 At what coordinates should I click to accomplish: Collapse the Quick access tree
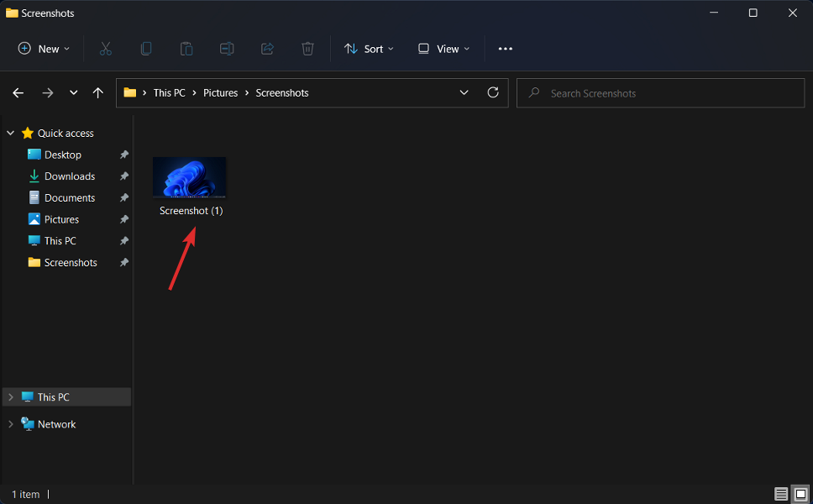coord(10,134)
